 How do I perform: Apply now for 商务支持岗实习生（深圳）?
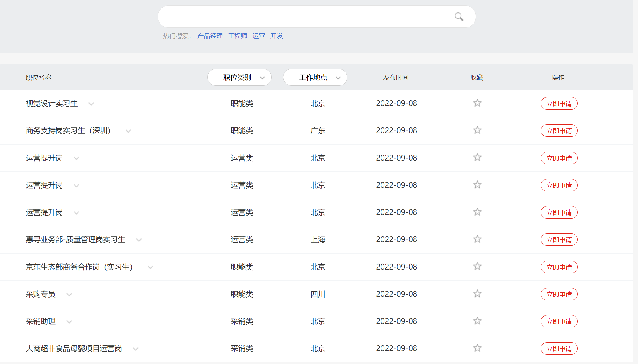559,131
